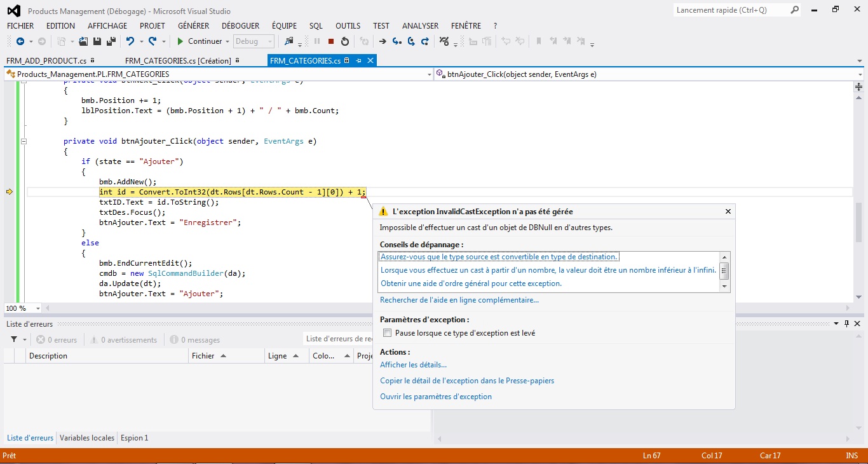Open the error list window options dropdown
The width and height of the screenshot is (868, 464).
(x=837, y=324)
